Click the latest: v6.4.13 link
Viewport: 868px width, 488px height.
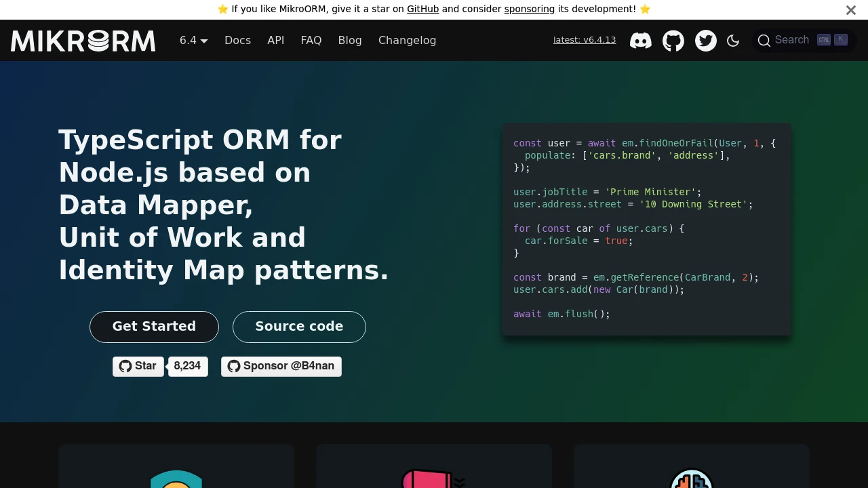tap(584, 39)
